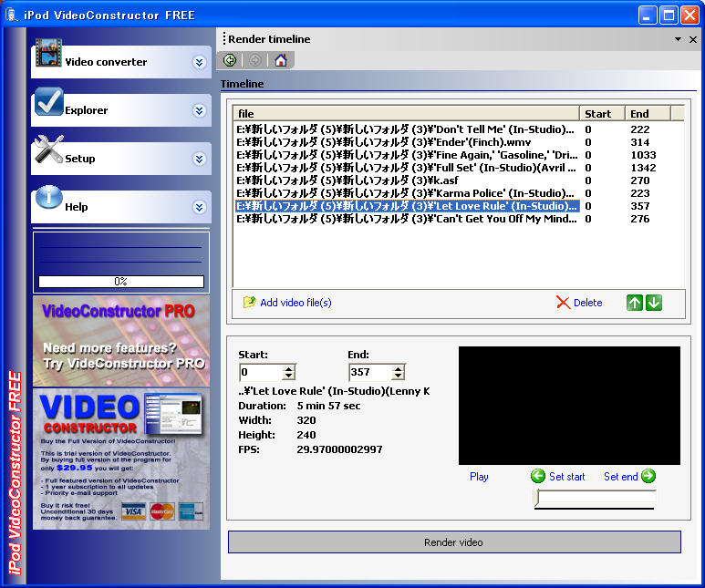Click the greyed forward navigation arrow
705x588 pixels.
(x=255, y=60)
